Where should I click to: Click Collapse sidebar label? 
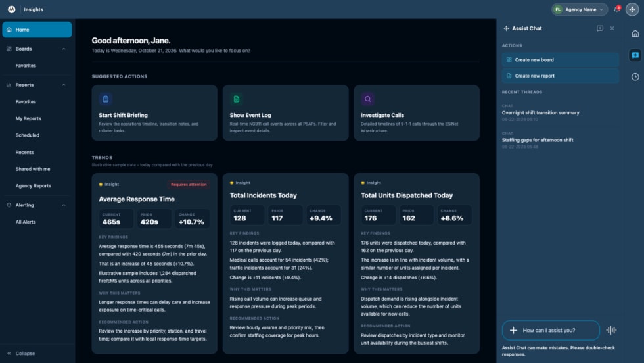tap(25, 354)
